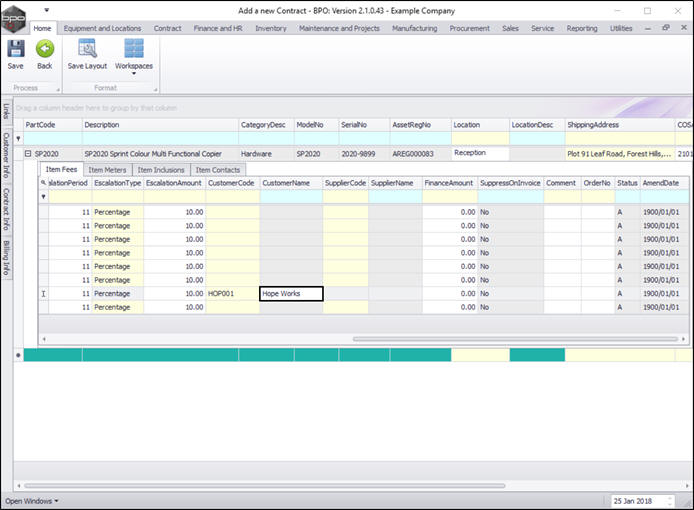The width and height of the screenshot is (694, 510).
Task: Click the ribbon minimize dash button
Action: pos(648,28)
